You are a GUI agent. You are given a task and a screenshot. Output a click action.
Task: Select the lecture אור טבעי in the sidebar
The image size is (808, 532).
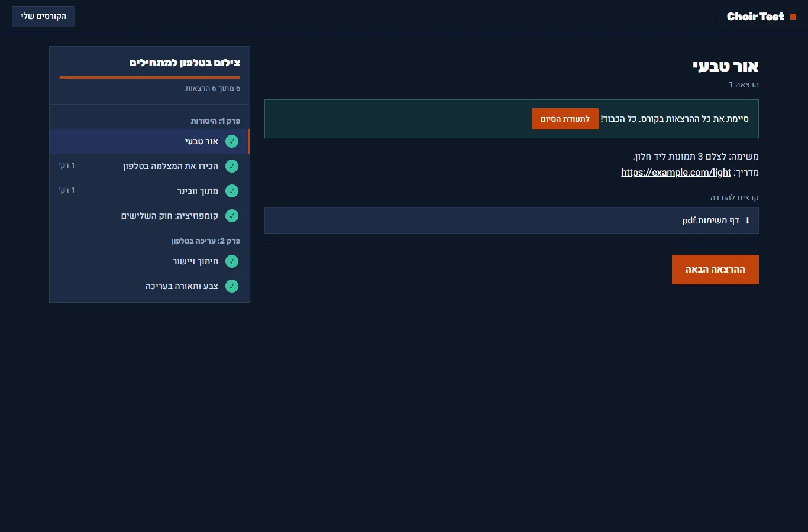(150, 141)
